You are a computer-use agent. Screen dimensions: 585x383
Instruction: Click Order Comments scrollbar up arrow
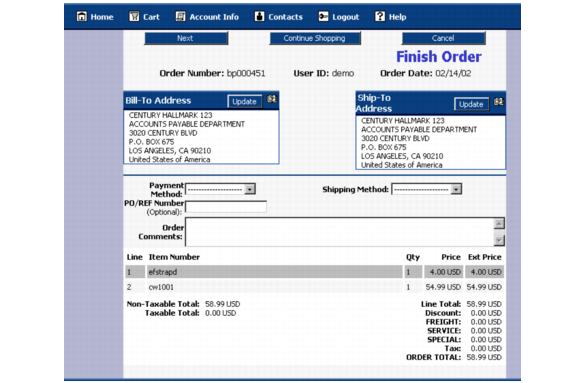click(x=499, y=223)
